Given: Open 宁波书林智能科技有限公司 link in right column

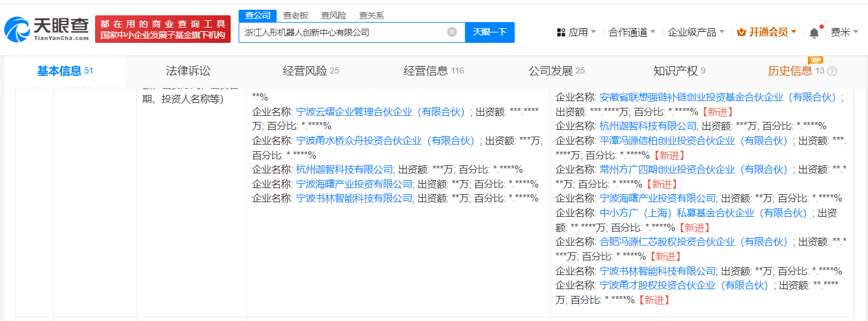Looking at the screenshot, I should 658,270.
